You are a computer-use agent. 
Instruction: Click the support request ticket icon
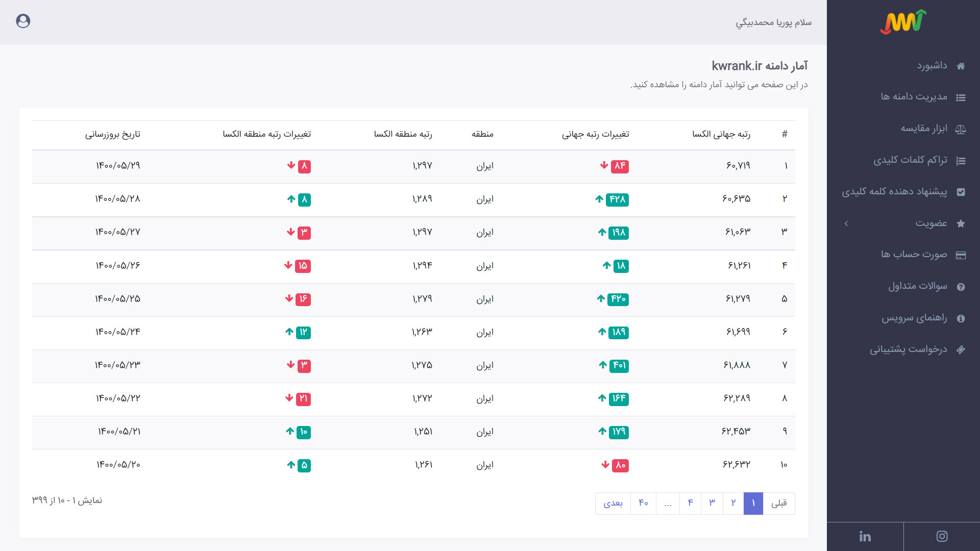(961, 350)
